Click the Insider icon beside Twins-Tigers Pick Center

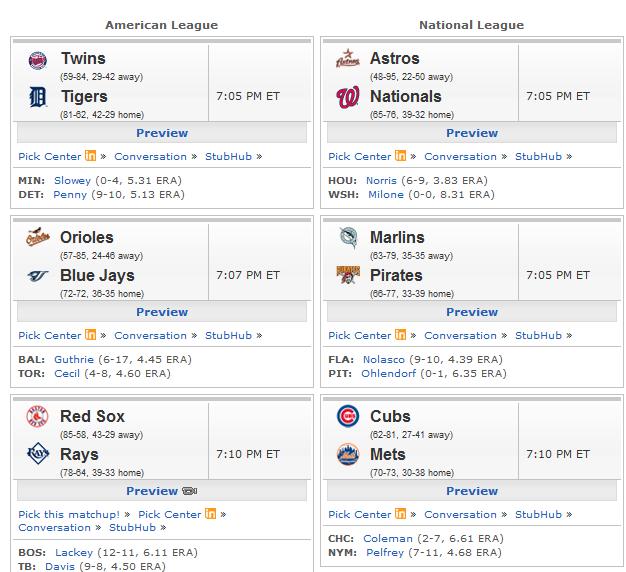coord(90,155)
